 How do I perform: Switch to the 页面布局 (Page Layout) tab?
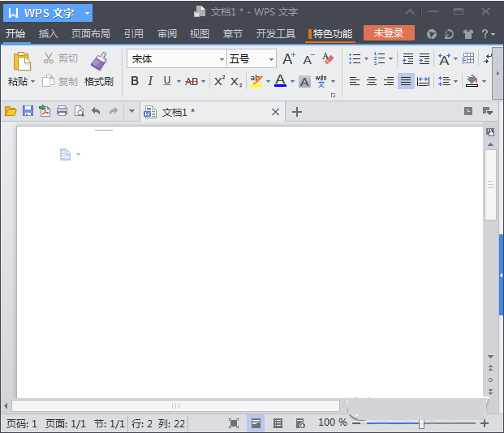click(x=90, y=34)
